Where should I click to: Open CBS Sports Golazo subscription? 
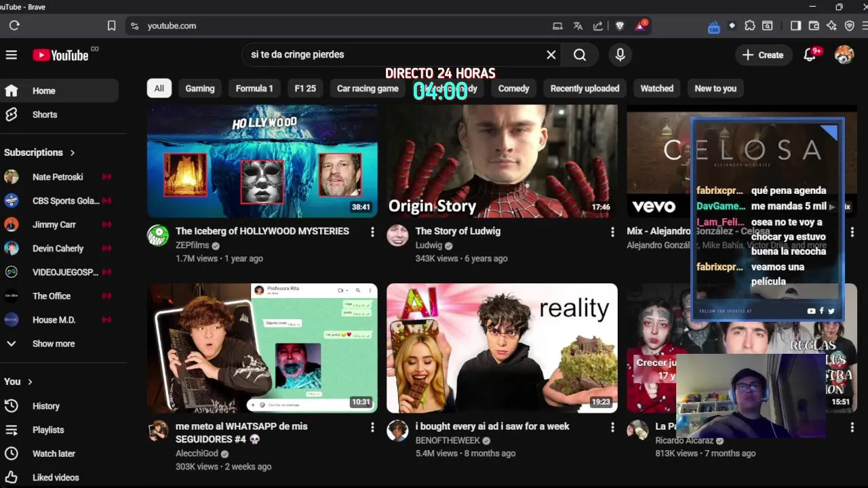[60, 201]
